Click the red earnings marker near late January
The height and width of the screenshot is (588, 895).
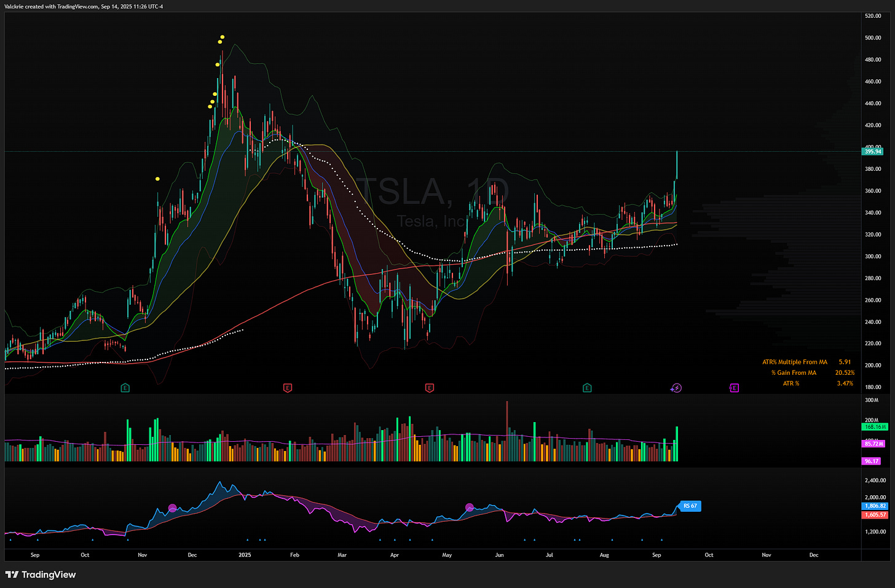287,388
